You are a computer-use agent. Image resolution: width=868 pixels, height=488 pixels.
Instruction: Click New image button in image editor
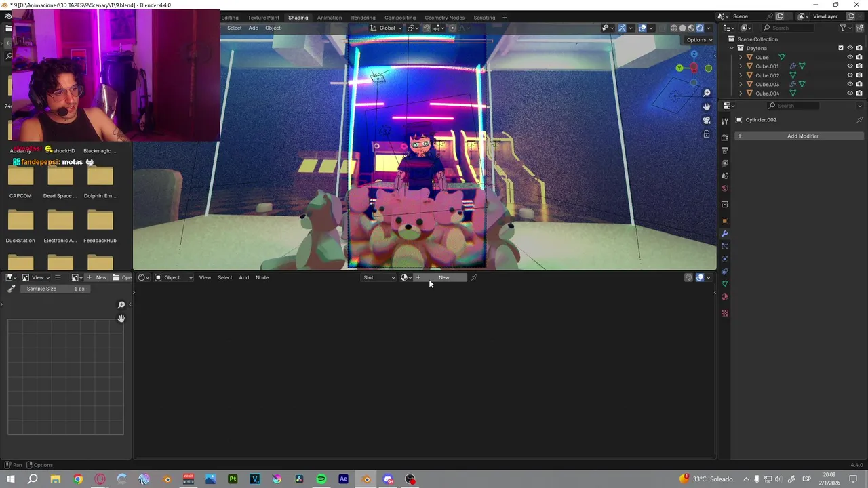point(96,277)
